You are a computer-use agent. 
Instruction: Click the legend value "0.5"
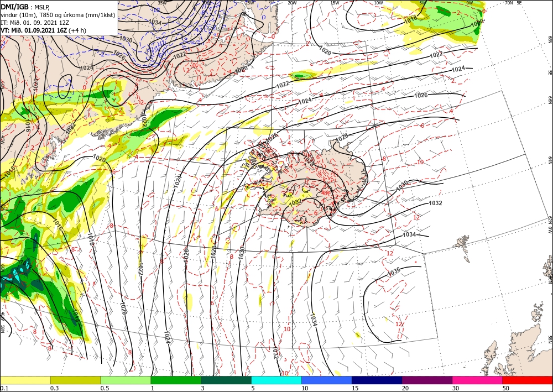point(105,388)
